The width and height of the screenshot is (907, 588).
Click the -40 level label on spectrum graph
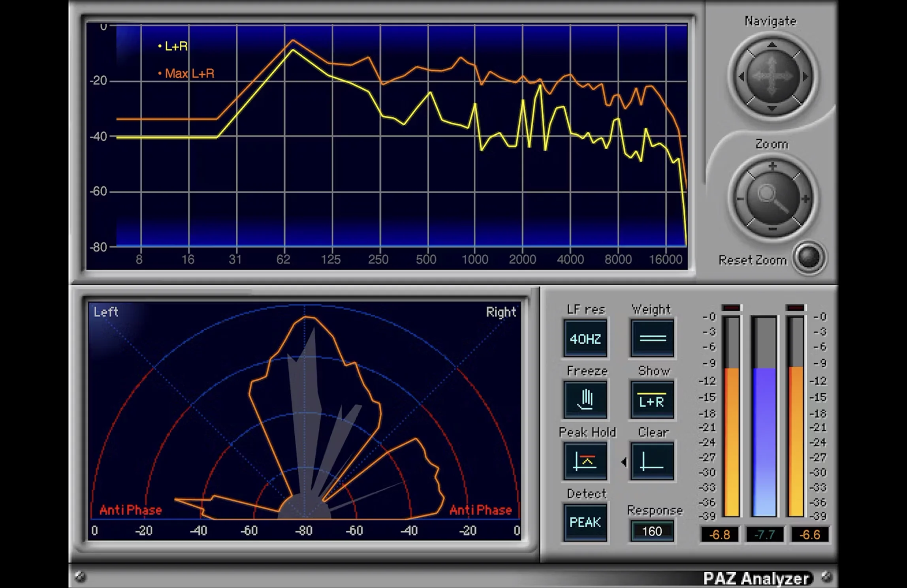click(x=98, y=137)
